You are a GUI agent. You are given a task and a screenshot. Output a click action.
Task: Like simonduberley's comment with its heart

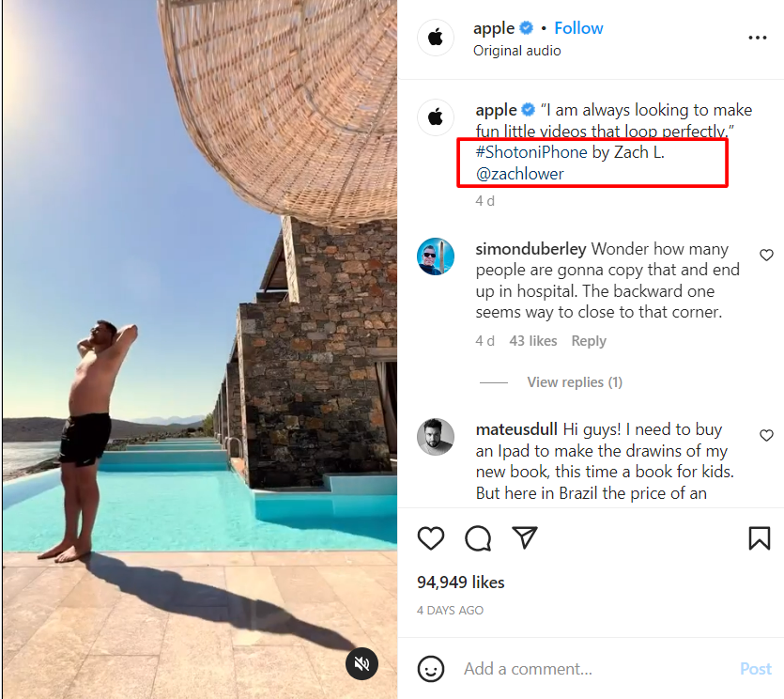tap(767, 254)
